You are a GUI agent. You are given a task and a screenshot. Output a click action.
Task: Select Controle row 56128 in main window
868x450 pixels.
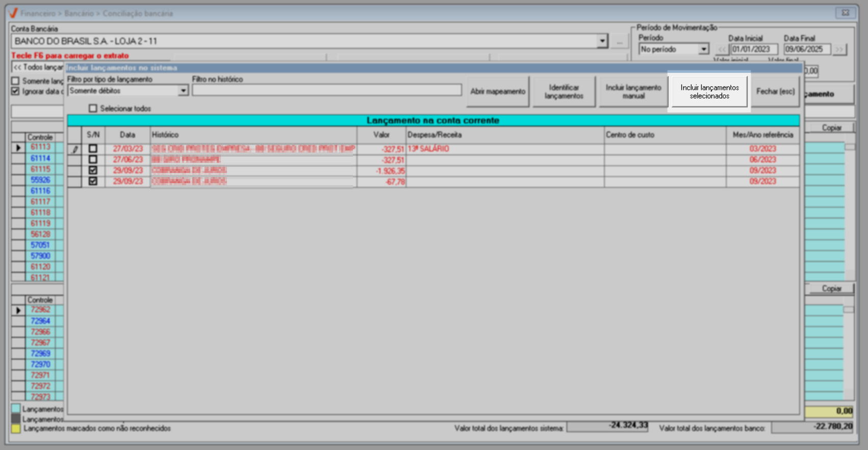click(40, 234)
